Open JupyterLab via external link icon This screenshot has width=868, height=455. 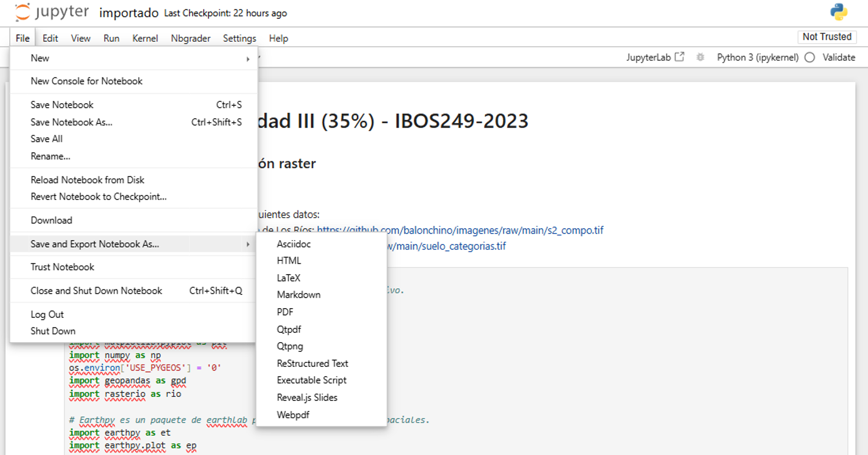[x=679, y=57]
